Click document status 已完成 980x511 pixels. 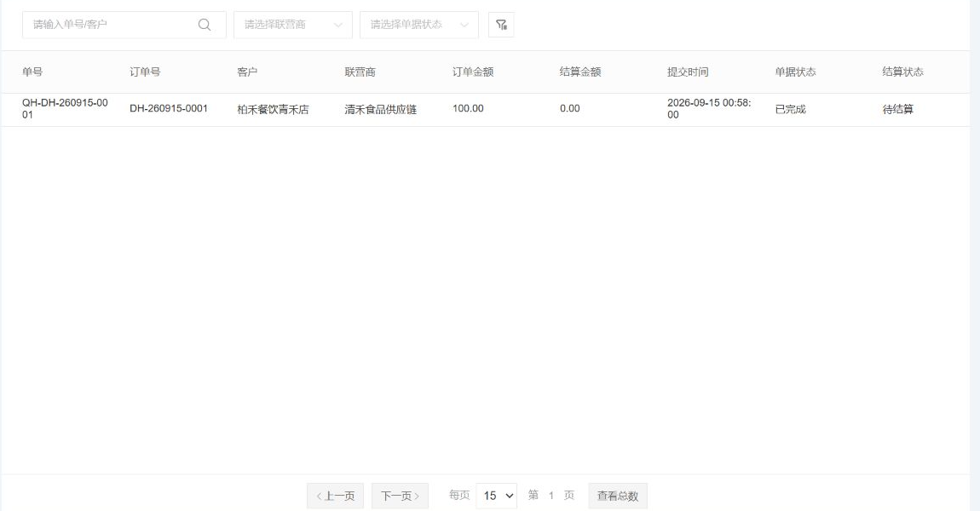click(x=791, y=109)
